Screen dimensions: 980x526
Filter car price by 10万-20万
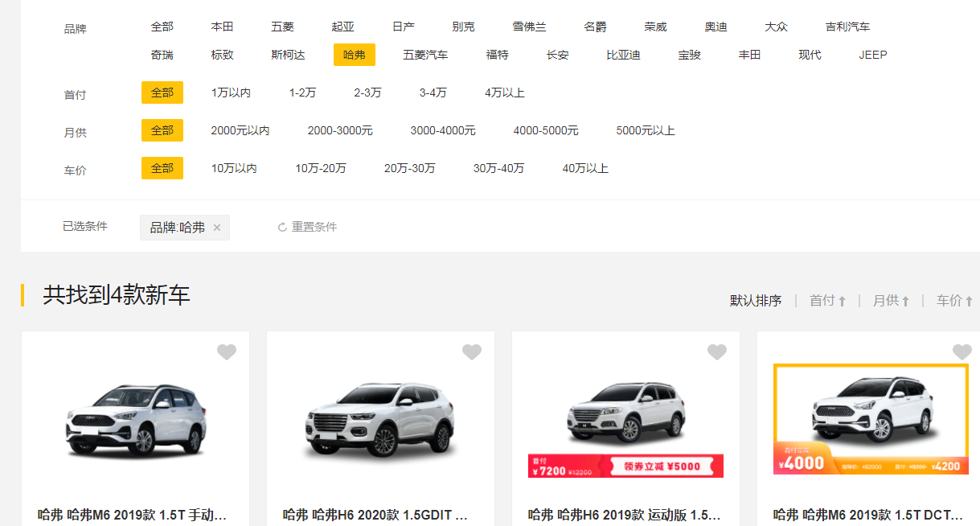coord(321,168)
